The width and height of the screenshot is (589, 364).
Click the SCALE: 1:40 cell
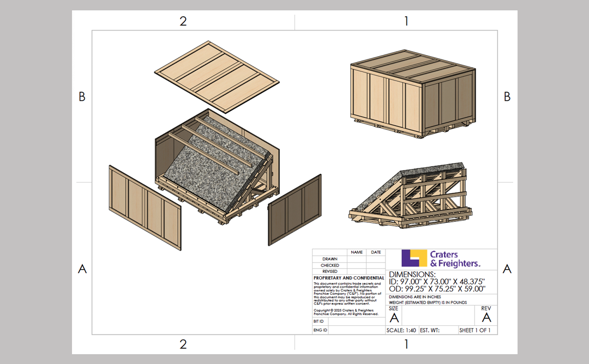[401, 330]
